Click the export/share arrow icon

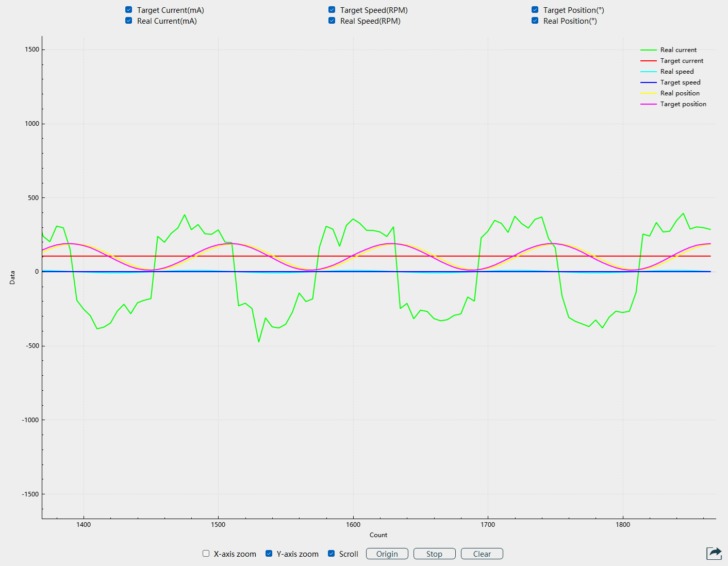coord(714,553)
